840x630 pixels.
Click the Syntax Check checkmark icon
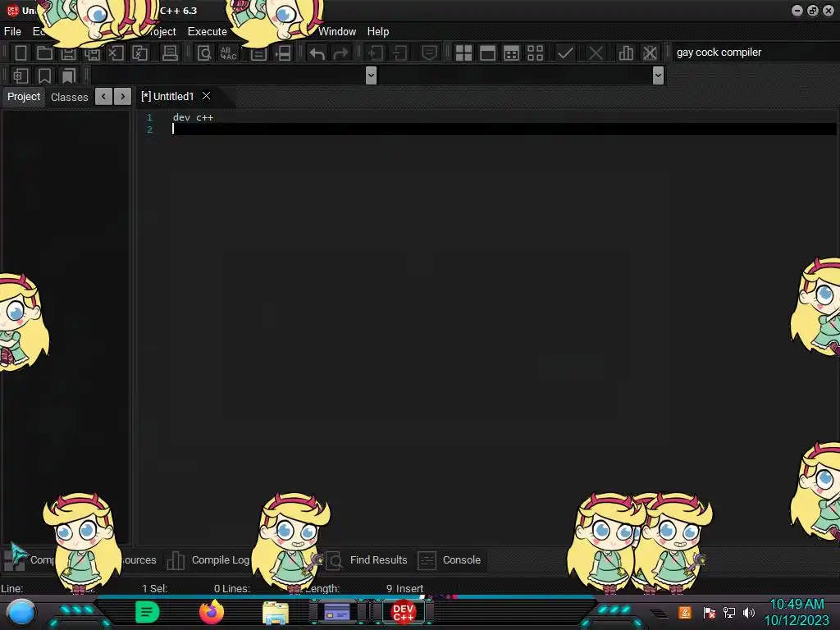pos(565,53)
